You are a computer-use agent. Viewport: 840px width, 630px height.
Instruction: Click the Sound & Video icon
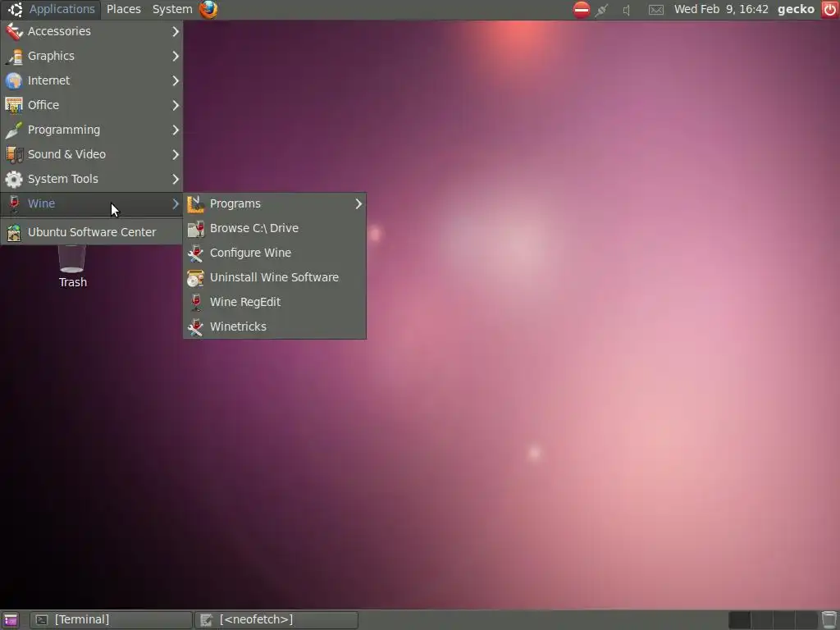(14, 155)
